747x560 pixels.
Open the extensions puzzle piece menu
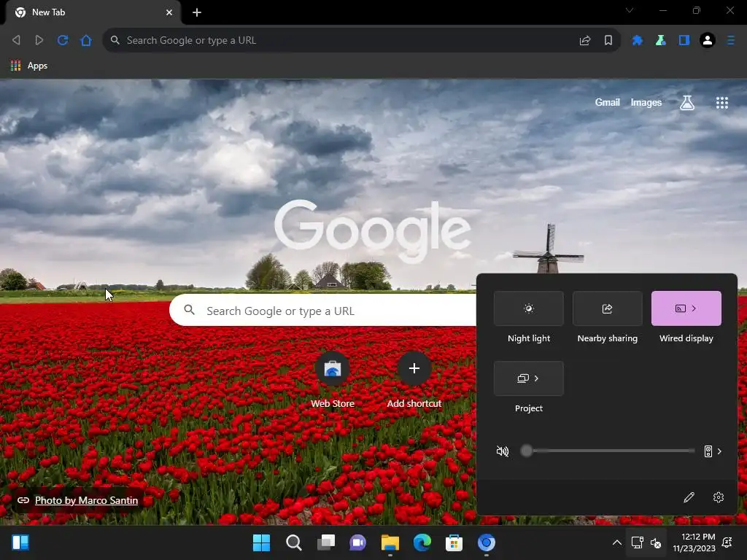(637, 41)
